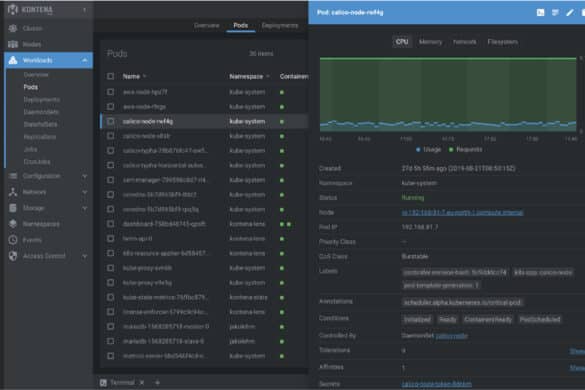Sort by the Containers column header
The width and height of the screenshot is (585, 390).
[294, 77]
